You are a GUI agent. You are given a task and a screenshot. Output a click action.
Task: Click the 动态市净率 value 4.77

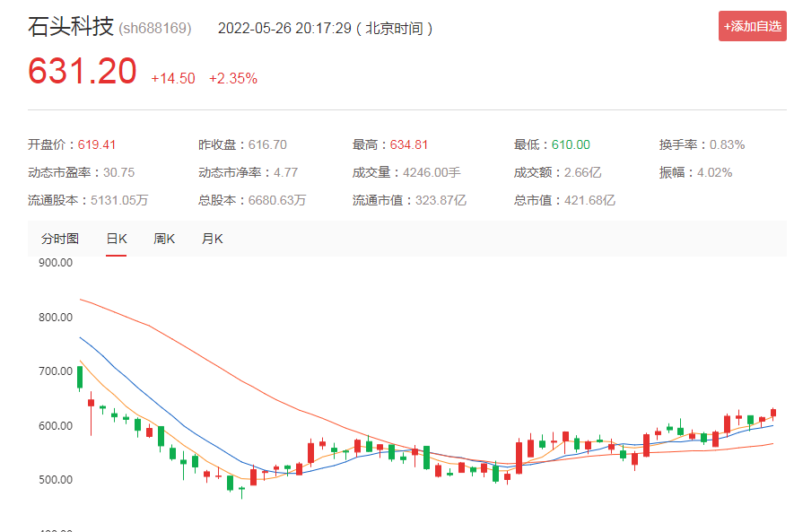coord(285,172)
